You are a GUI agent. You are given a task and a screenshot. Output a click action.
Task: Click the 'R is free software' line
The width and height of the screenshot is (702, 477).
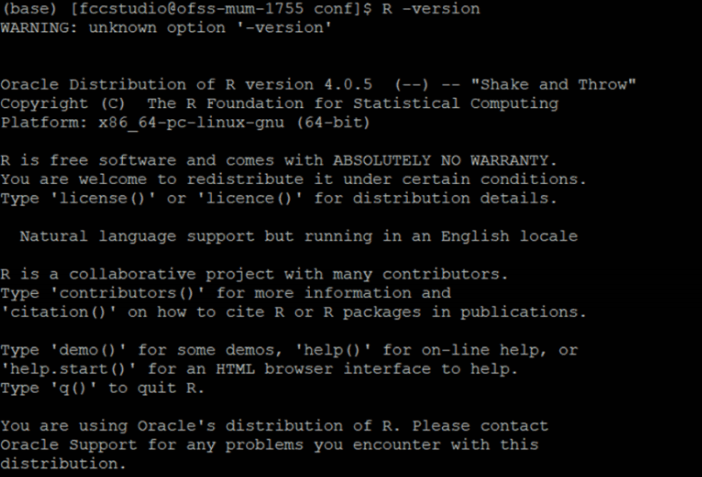pos(279,160)
